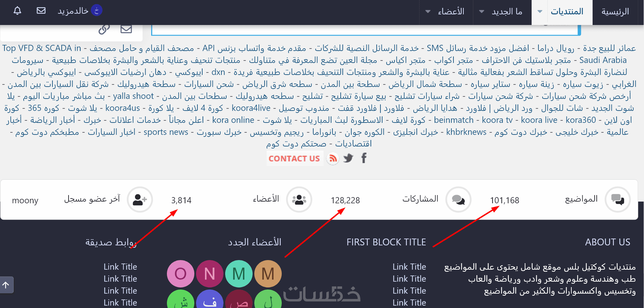Click the خ user avatar badge
The height and width of the screenshot is (308, 644).
[x=97, y=11]
